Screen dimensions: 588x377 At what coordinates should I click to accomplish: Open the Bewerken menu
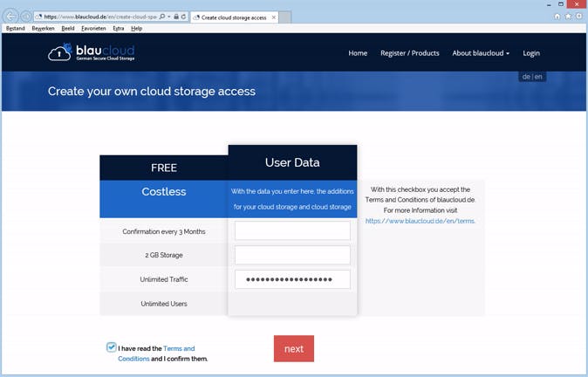pos(43,29)
